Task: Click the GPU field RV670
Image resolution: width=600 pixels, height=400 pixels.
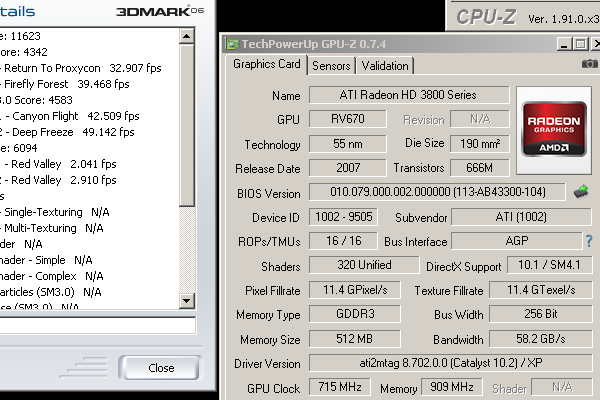Action: pos(347,119)
